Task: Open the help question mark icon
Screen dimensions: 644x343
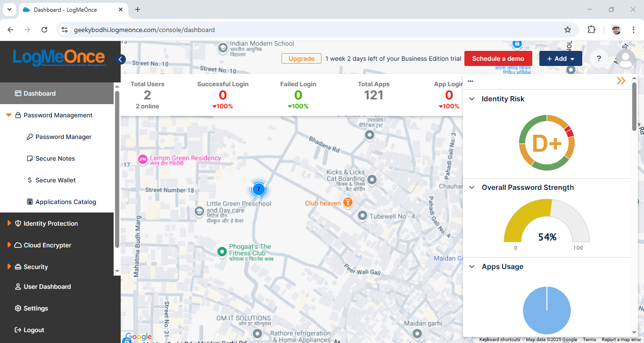Action: click(599, 58)
